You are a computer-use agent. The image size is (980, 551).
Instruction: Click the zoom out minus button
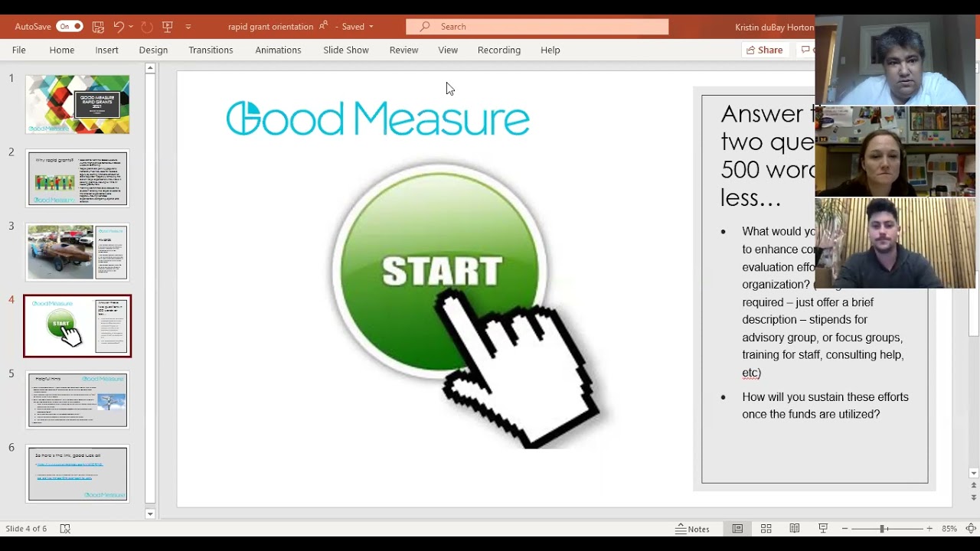pos(844,529)
